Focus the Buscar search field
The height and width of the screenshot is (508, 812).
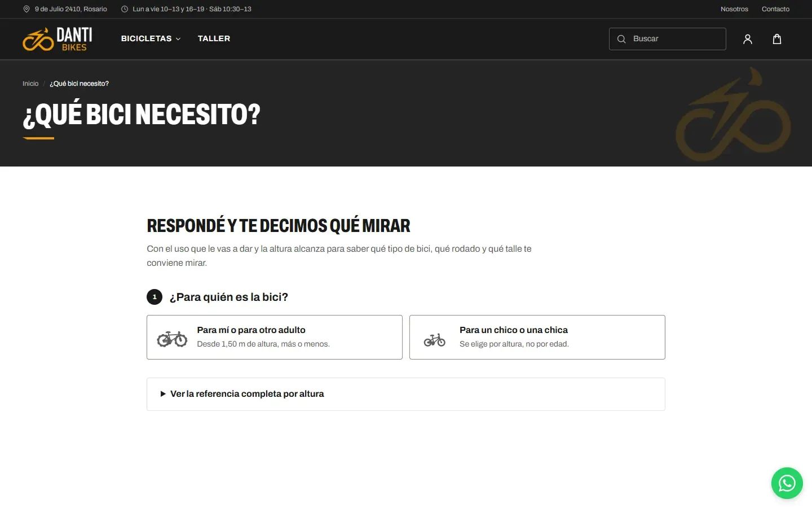pyautogui.click(x=668, y=39)
